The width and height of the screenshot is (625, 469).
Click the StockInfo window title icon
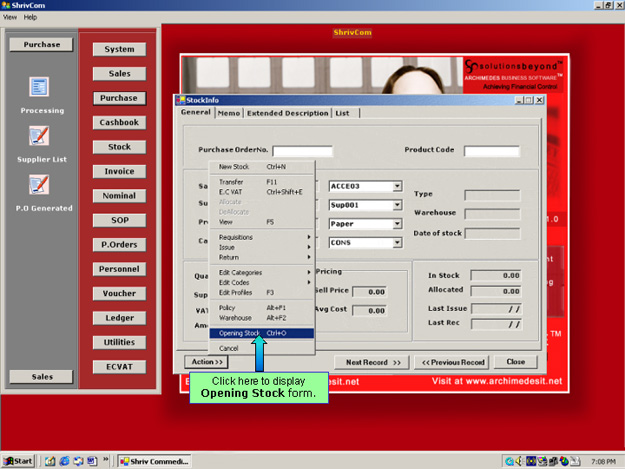[180, 100]
